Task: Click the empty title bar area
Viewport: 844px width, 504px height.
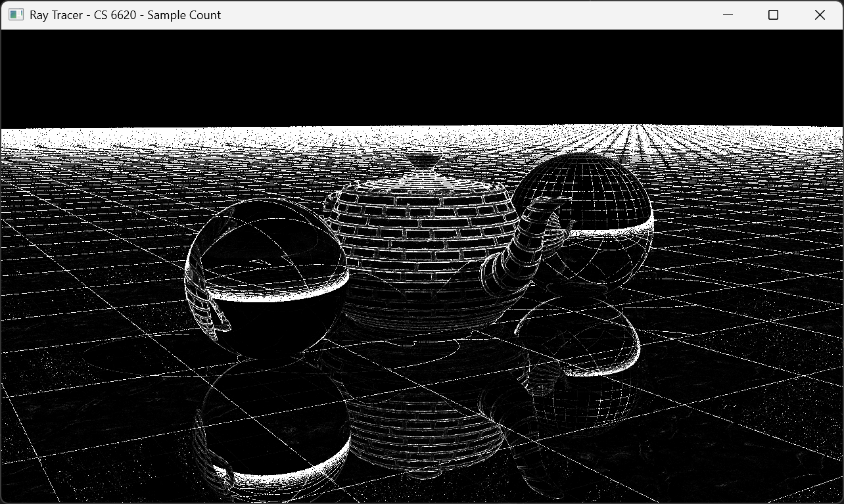Action: [x=460, y=14]
